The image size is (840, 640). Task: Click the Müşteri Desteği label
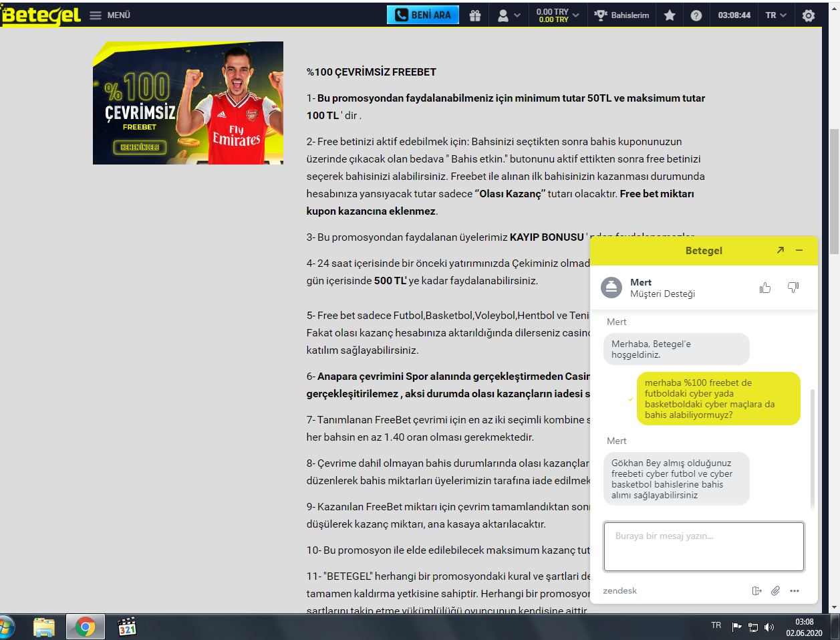tap(662, 294)
